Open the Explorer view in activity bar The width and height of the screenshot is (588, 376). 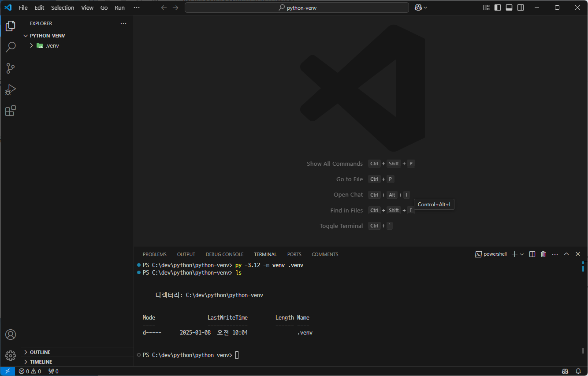(x=11, y=26)
